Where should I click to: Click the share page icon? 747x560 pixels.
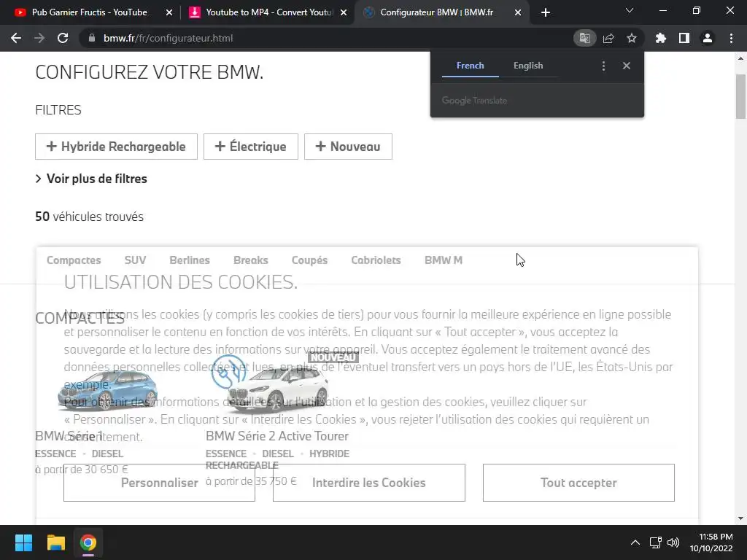[x=608, y=38]
